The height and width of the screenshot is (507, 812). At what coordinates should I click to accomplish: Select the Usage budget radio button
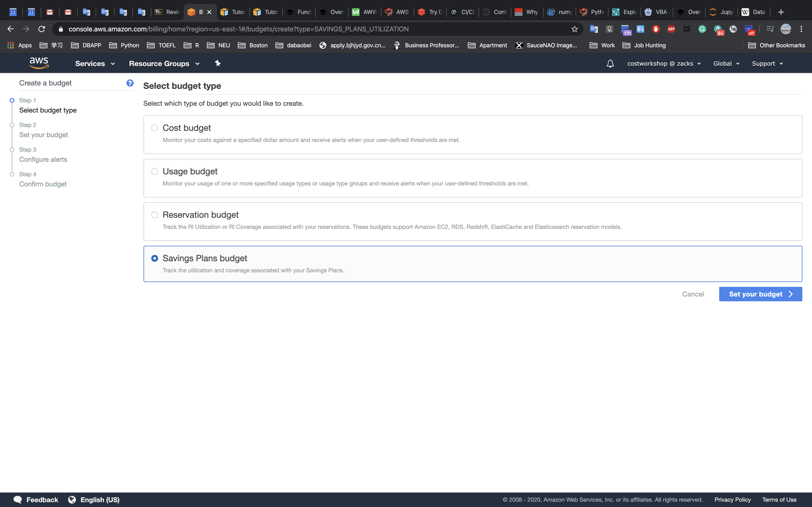coord(155,172)
